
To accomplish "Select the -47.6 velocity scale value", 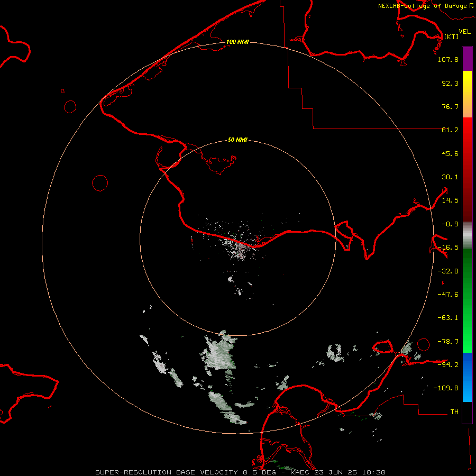I will tap(448, 295).
